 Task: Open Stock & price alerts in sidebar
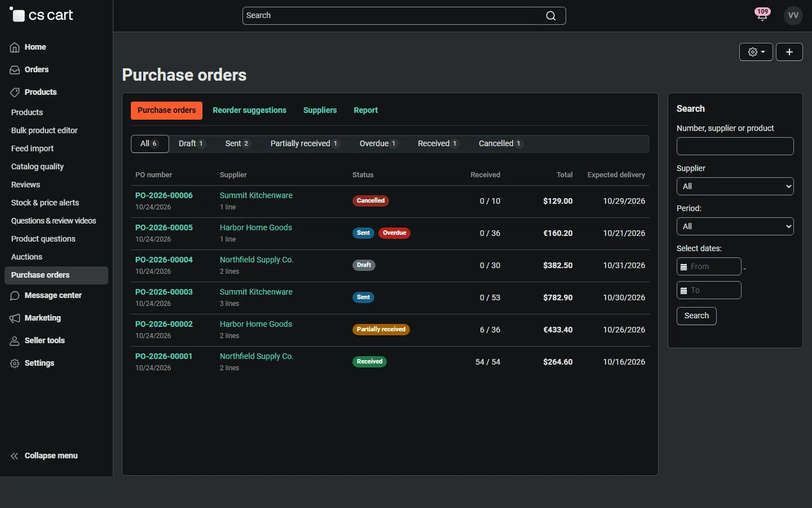(45, 203)
